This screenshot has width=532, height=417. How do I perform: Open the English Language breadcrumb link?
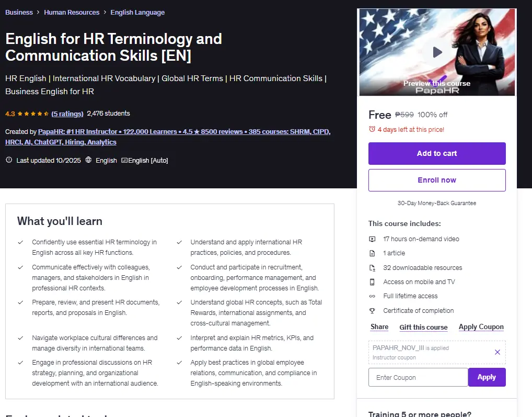(x=137, y=12)
